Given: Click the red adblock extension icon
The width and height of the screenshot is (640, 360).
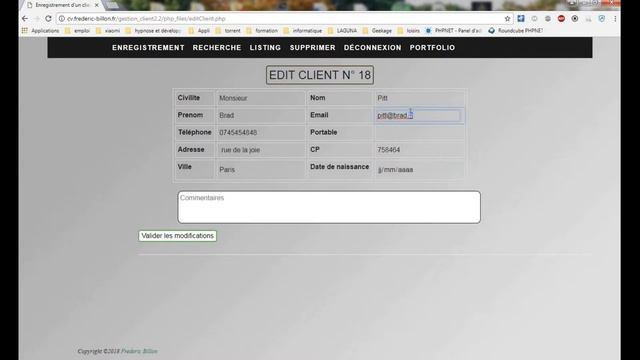Looking at the screenshot, I should (561, 19).
